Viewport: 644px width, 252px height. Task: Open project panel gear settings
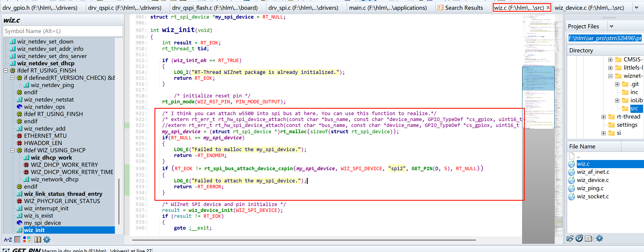pos(599,239)
